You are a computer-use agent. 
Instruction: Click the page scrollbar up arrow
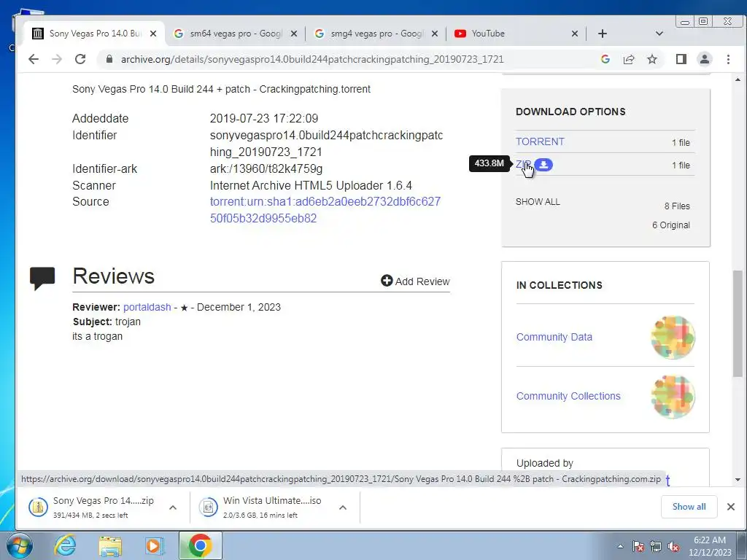[738, 79]
